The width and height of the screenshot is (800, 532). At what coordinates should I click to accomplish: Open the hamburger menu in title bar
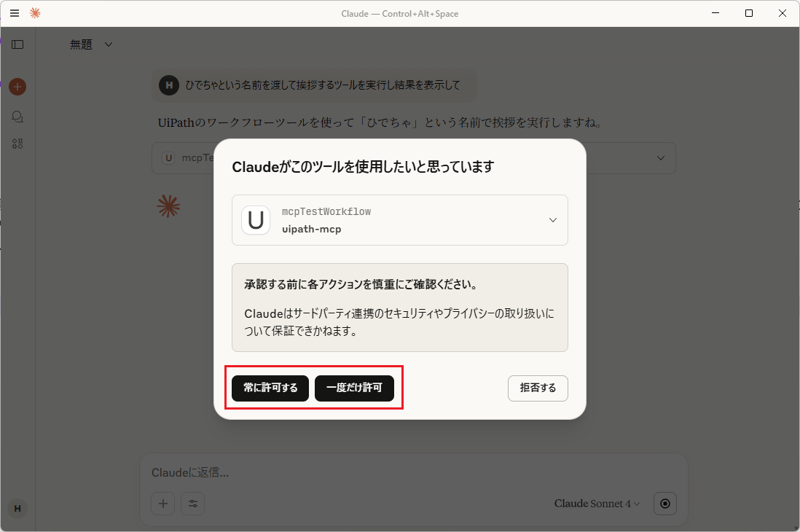[15, 13]
